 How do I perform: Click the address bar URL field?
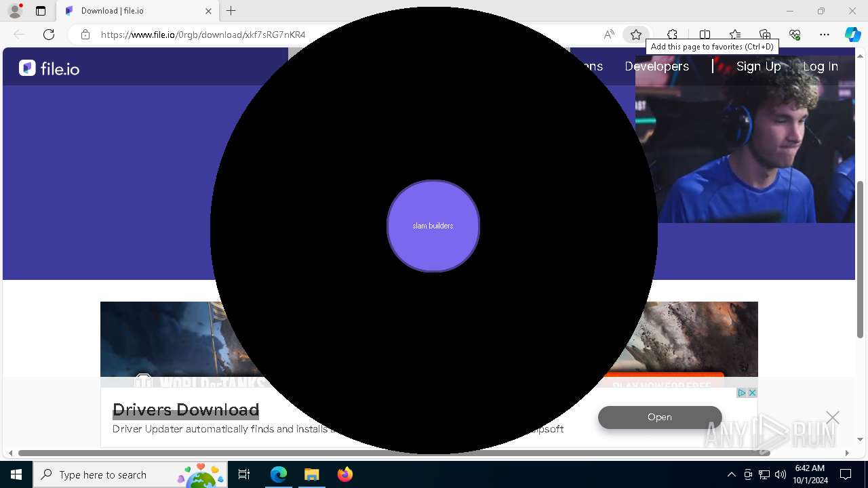pos(339,35)
